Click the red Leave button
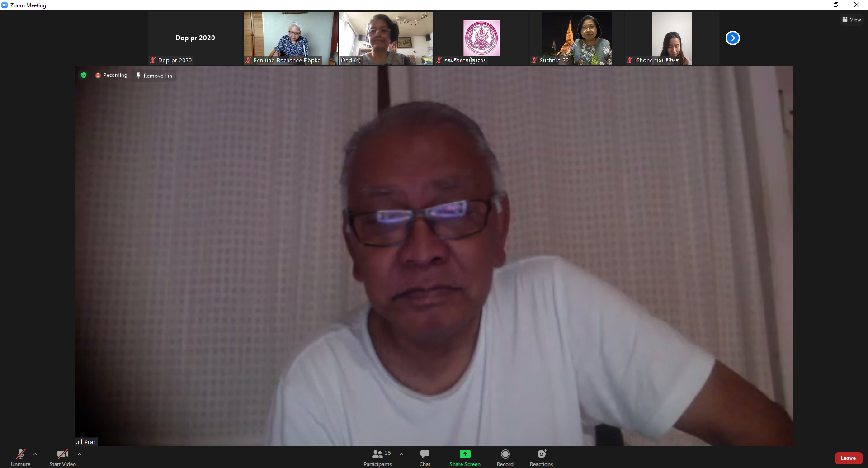This screenshot has height=468, width=868. 848,458
